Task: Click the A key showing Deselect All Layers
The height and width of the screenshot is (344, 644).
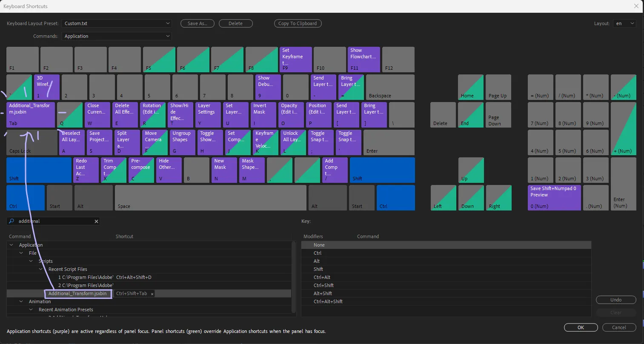Action: 72,142
